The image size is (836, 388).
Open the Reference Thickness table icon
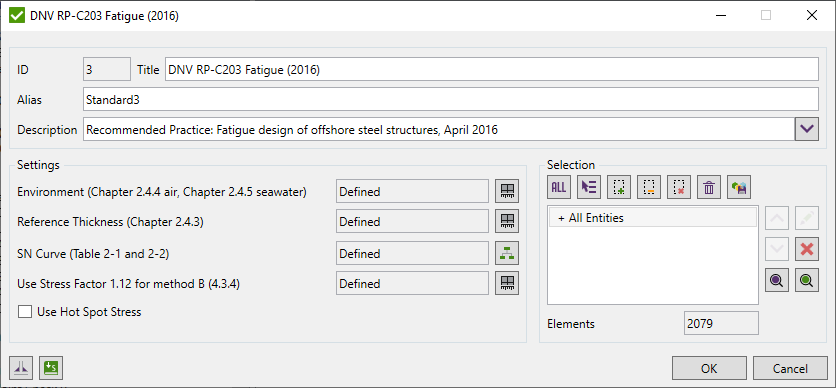click(507, 221)
